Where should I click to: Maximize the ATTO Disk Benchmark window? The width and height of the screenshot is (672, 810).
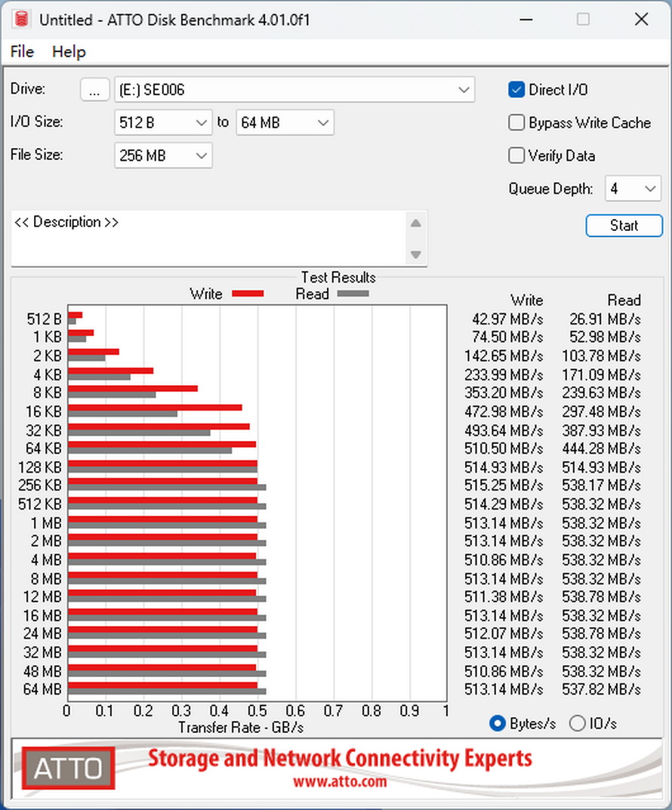pos(583,20)
